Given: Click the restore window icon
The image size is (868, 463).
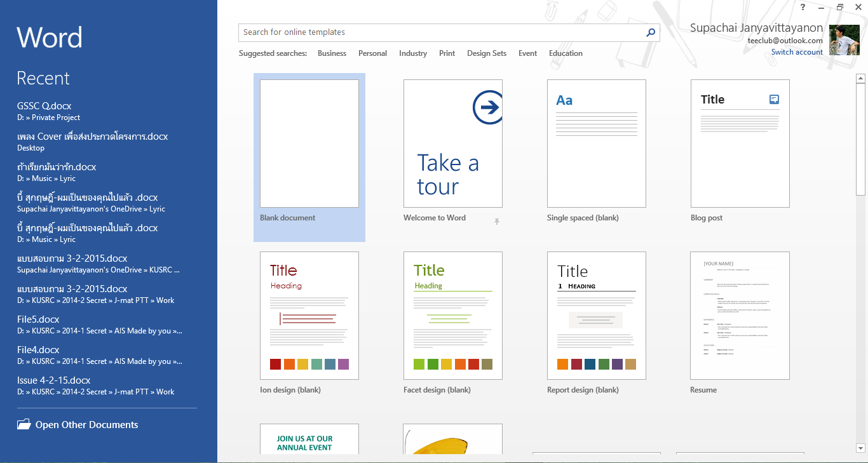Looking at the screenshot, I should [x=840, y=7].
